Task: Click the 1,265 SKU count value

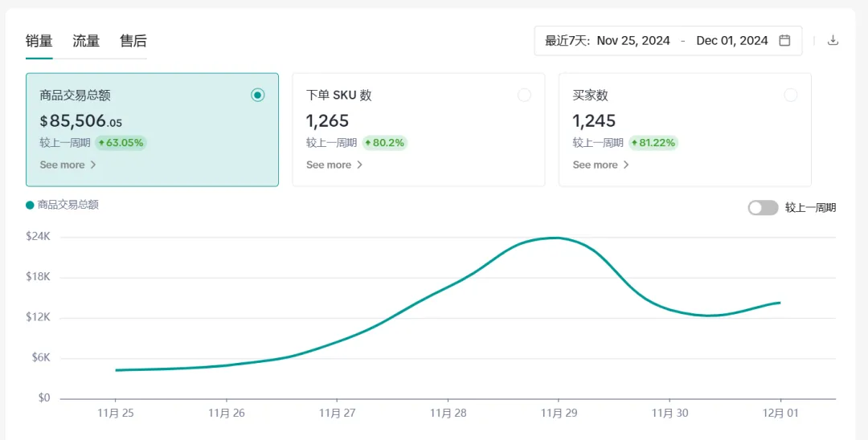Action: (328, 120)
